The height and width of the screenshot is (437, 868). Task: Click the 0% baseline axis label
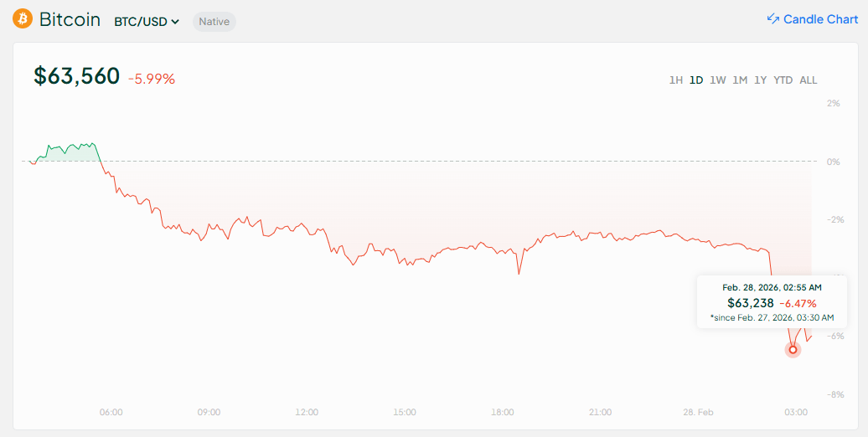pos(833,162)
